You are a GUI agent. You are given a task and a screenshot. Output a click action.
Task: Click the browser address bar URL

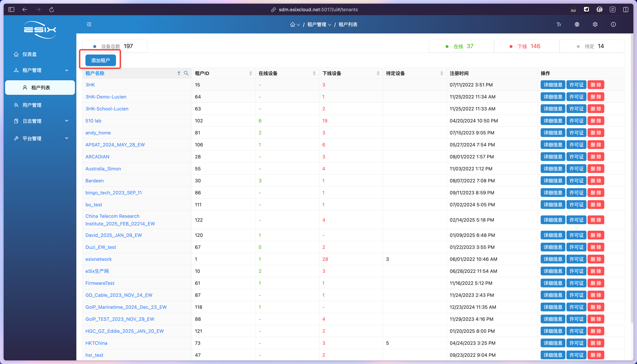(318, 9)
